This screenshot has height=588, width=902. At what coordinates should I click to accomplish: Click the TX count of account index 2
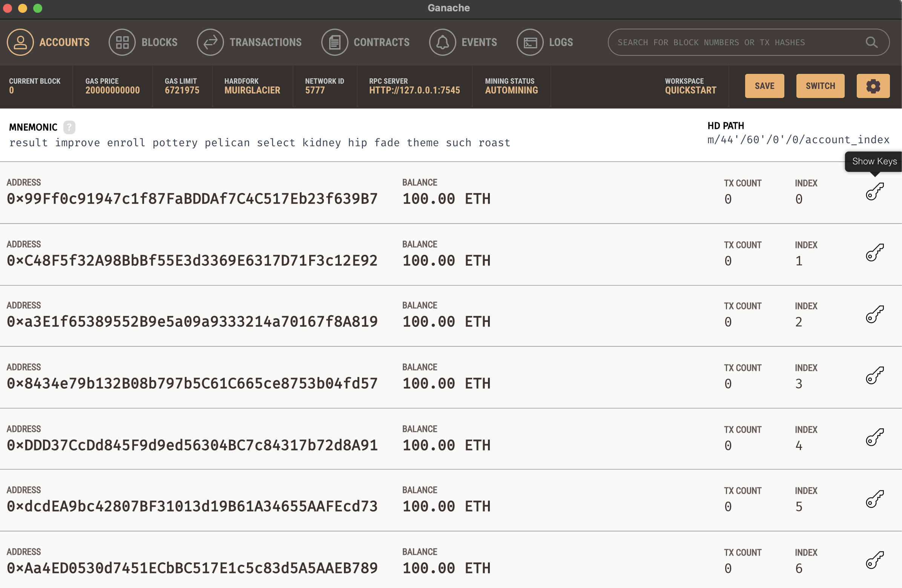click(x=728, y=322)
